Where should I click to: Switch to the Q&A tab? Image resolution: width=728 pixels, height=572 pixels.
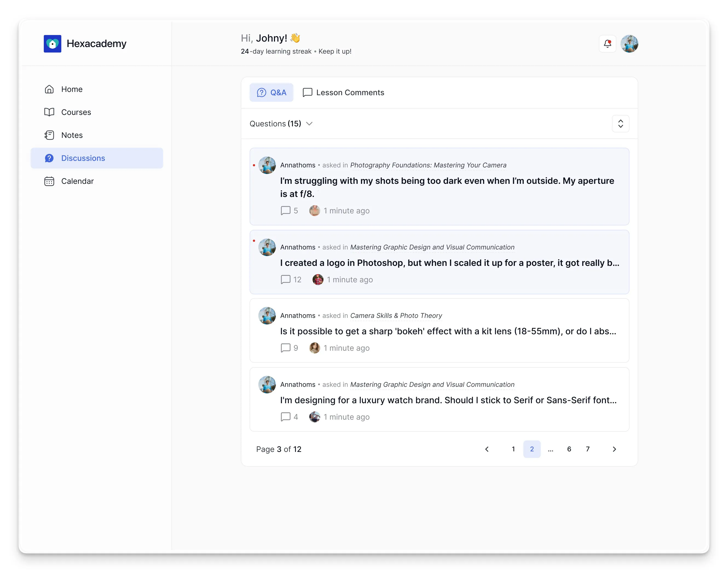point(271,93)
